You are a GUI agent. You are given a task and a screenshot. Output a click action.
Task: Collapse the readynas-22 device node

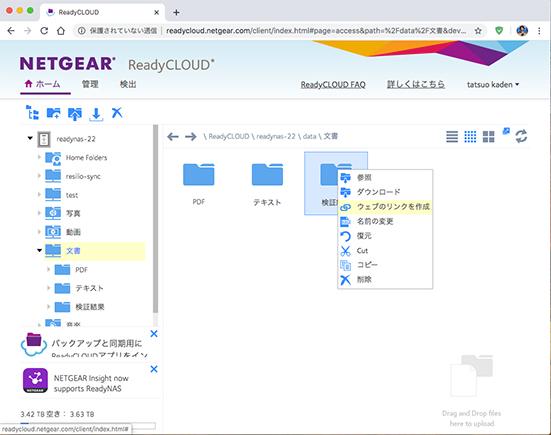click(x=30, y=138)
